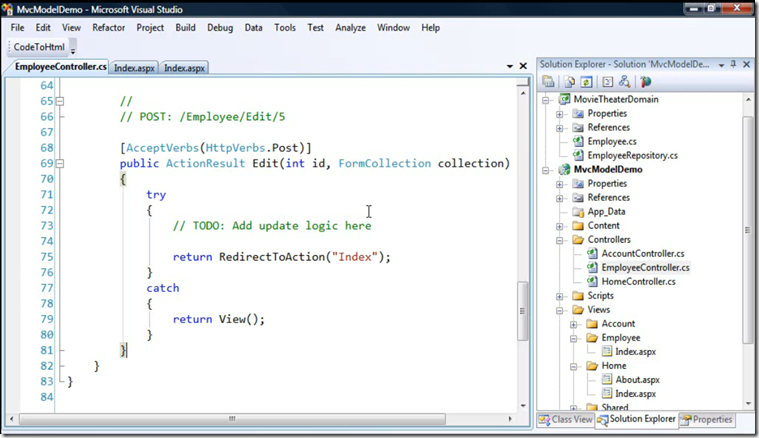759x438 pixels.
Task: Click the AccountController.cs file icon
Action: pyautogui.click(x=592, y=253)
